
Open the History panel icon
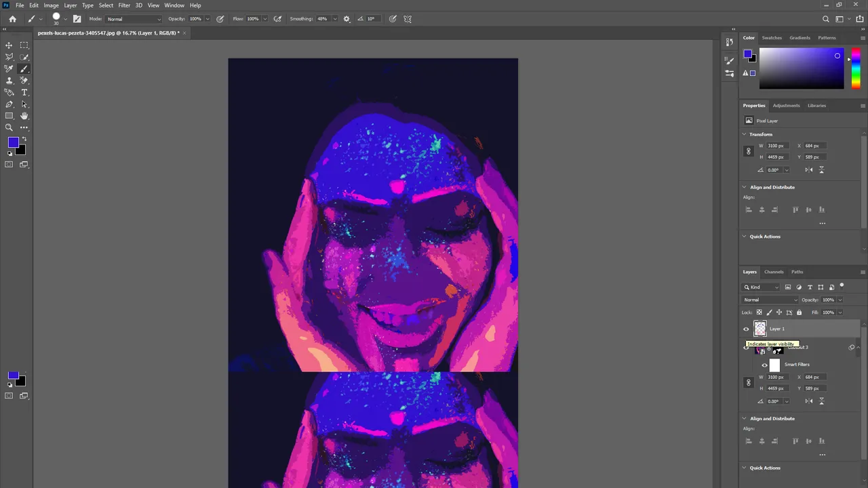pyautogui.click(x=730, y=42)
